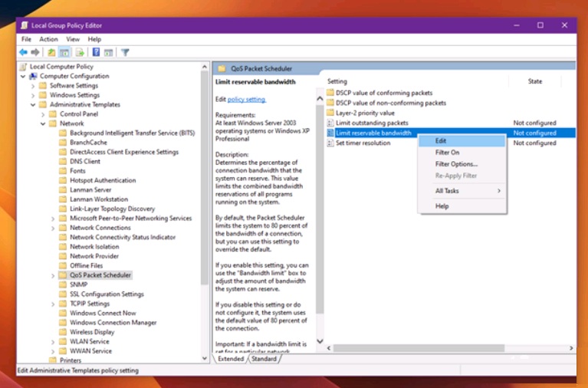This screenshot has width=588, height=388.
Task: Open the File menu
Action: click(x=26, y=39)
